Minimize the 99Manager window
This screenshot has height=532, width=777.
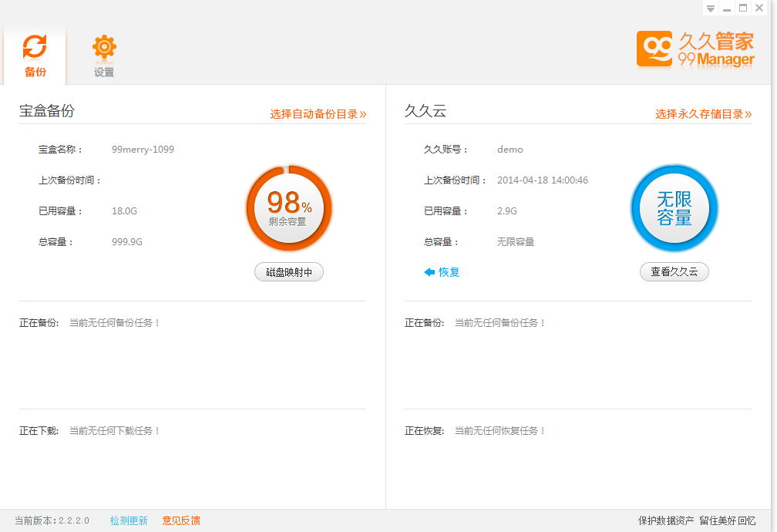click(x=727, y=8)
